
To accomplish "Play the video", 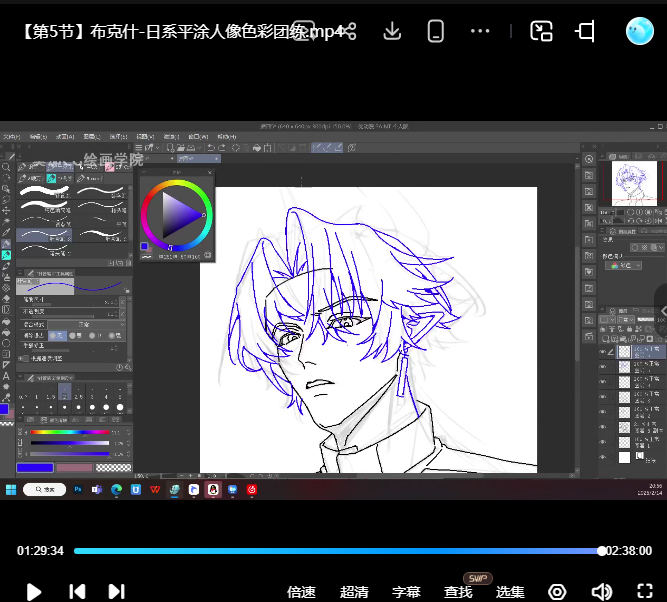I will (x=34, y=591).
